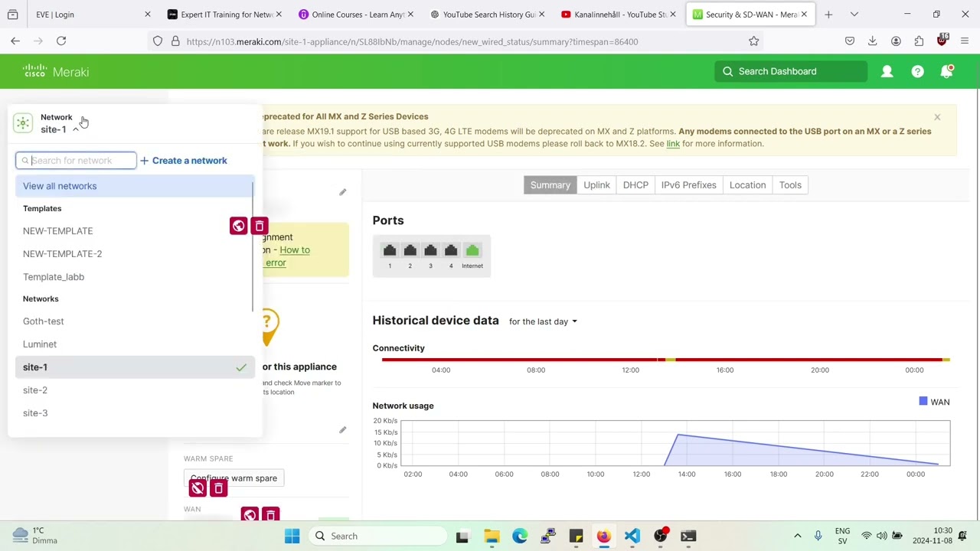Click the WAN legend color swatch

tap(923, 401)
